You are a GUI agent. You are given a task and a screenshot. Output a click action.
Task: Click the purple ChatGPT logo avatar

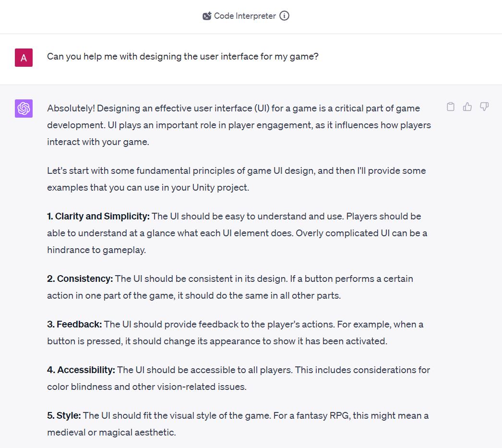tap(24, 109)
